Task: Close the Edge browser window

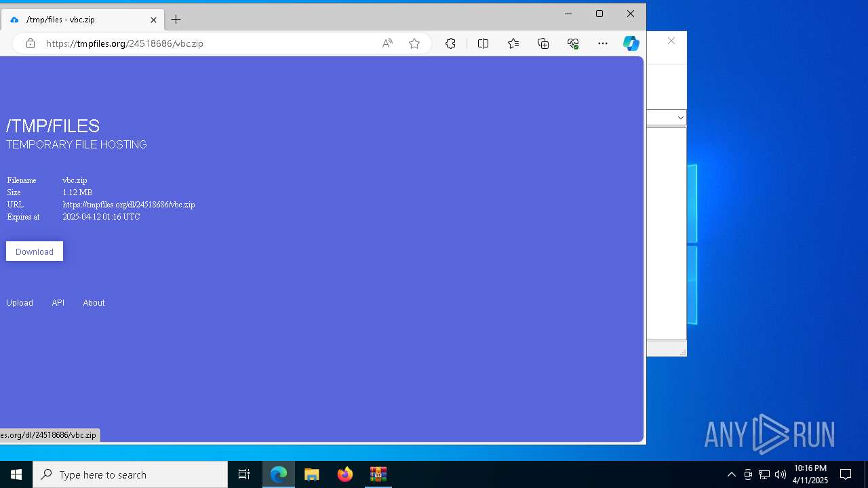Action: pos(631,14)
